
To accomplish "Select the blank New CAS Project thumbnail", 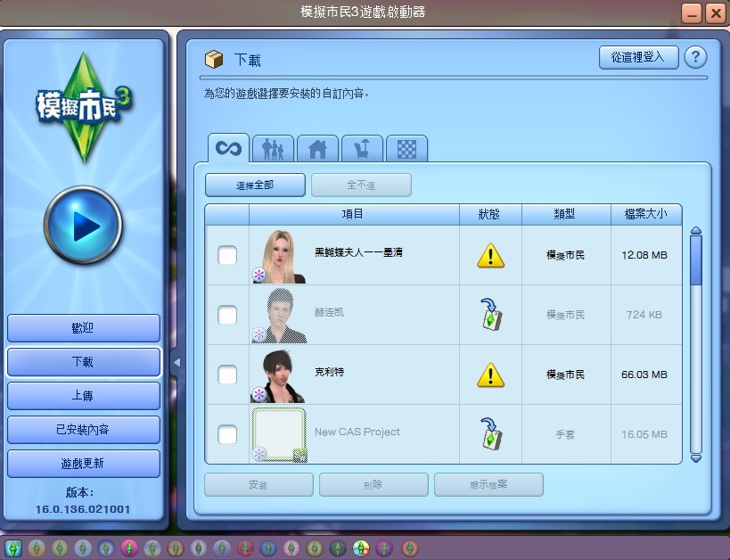I will (x=279, y=434).
